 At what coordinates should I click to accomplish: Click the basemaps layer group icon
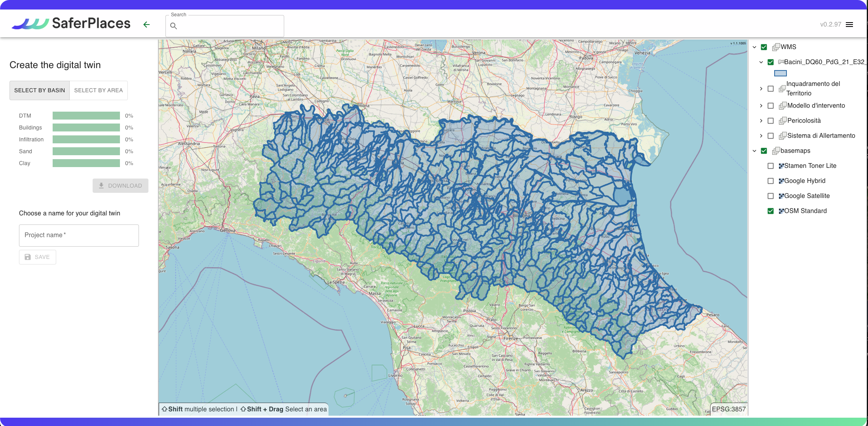coord(776,151)
